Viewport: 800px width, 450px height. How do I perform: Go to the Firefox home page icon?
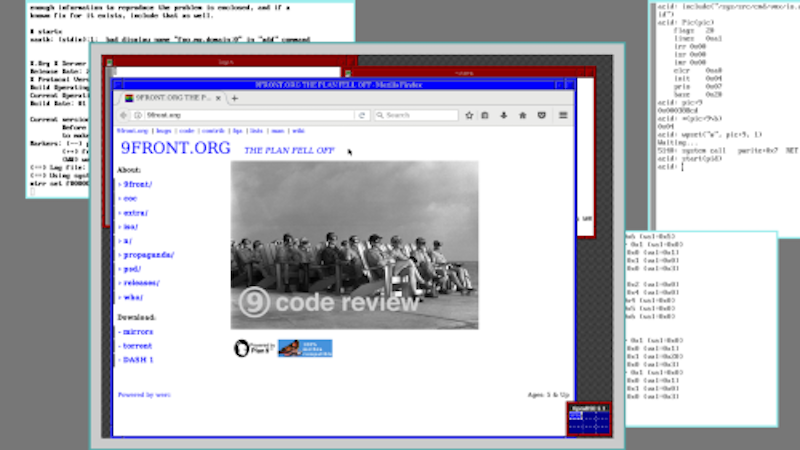(x=522, y=115)
